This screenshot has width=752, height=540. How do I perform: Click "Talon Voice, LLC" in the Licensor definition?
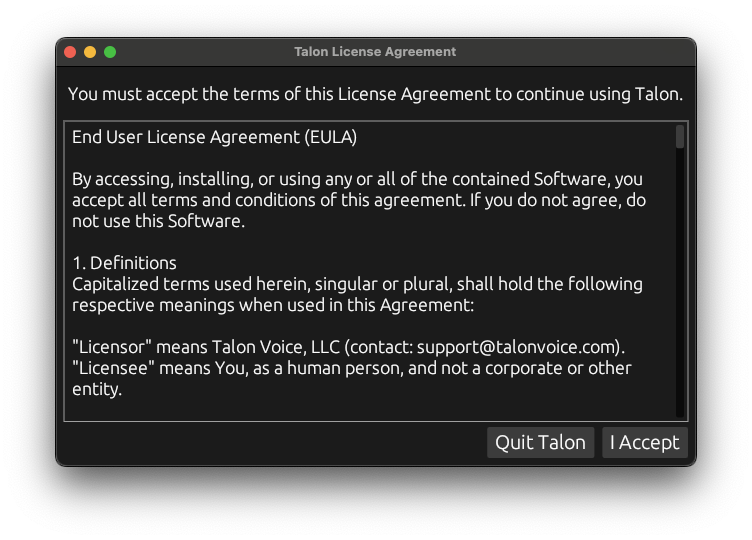276,347
